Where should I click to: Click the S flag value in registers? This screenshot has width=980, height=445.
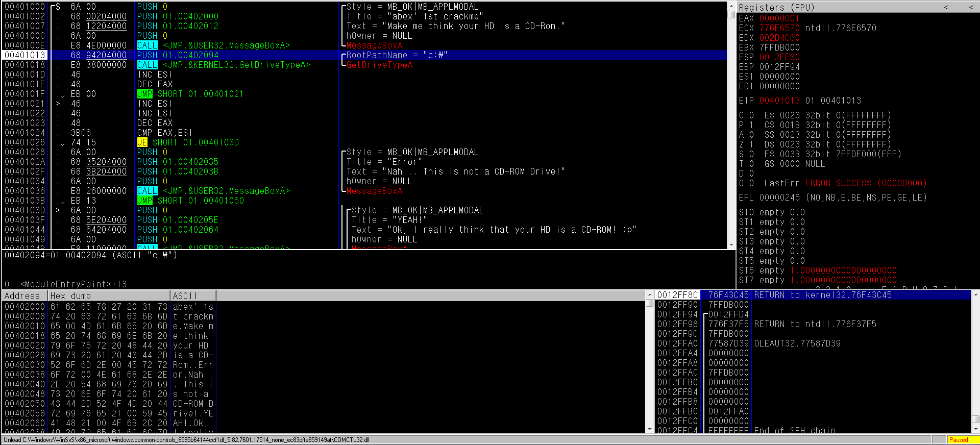click(751, 154)
